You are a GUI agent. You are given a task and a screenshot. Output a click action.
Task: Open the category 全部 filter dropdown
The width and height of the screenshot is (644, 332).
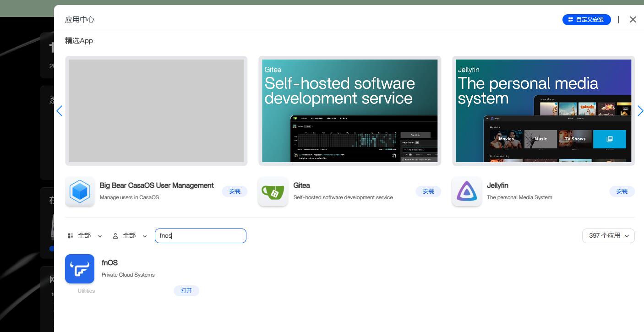tap(85, 236)
